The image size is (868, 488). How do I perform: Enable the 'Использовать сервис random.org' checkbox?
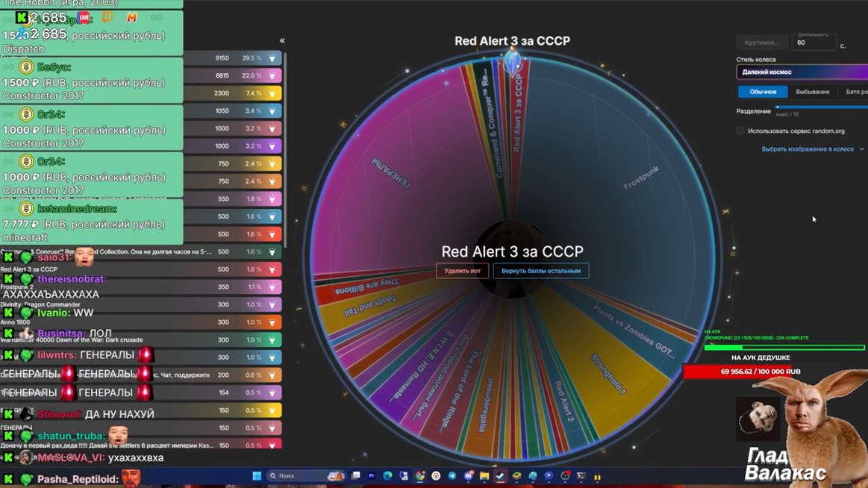(x=740, y=131)
